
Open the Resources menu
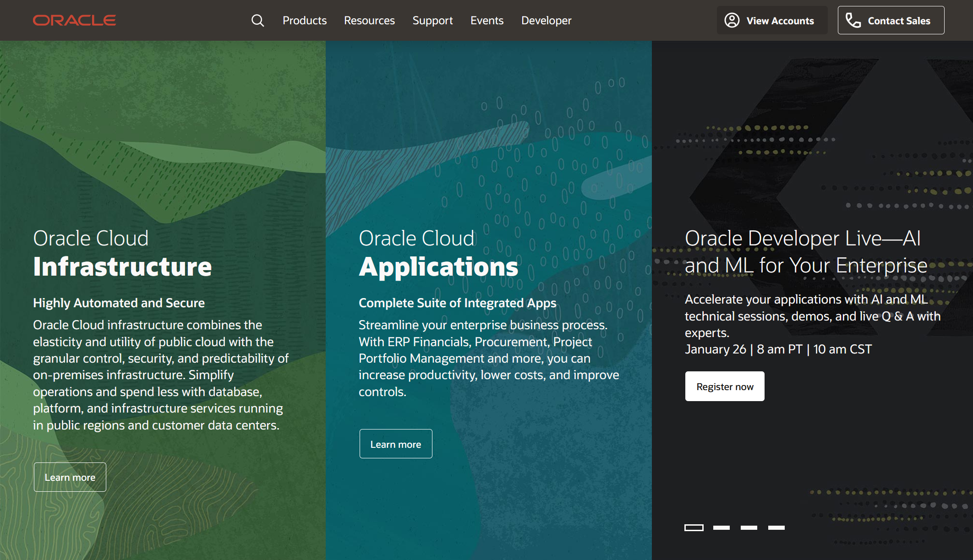369,21
